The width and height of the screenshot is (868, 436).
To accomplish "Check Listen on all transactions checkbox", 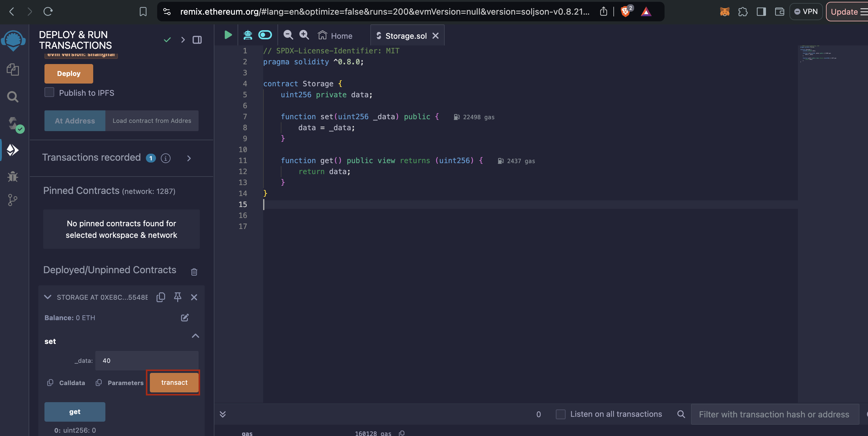I will pyautogui.click(x=560, y=414).
